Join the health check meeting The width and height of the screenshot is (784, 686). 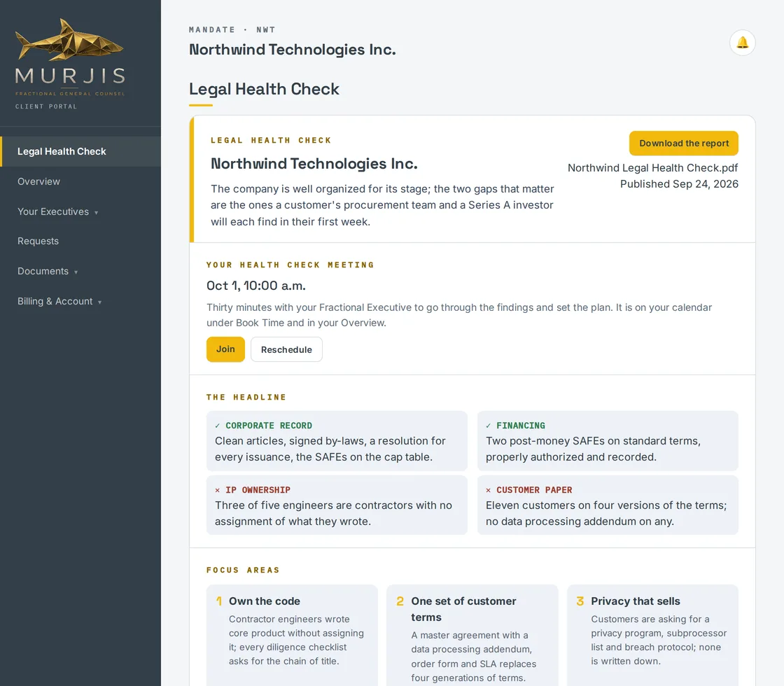225,349
